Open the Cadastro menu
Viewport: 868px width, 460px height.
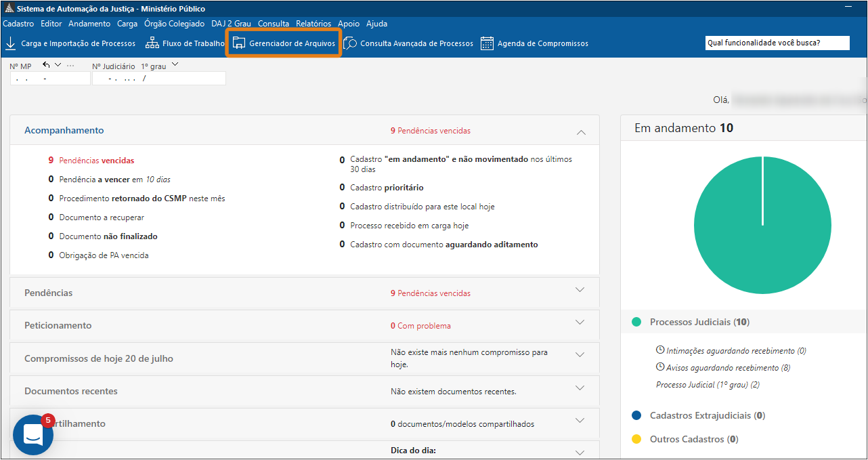[x=18, y=24]
